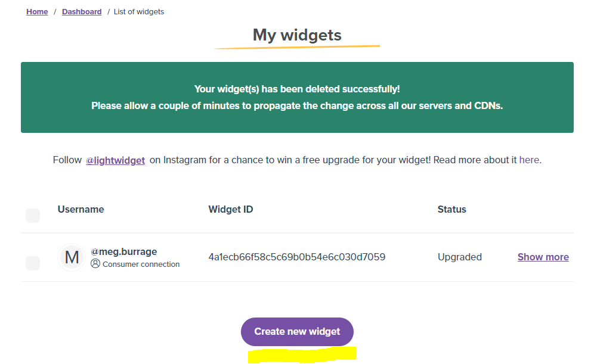Expand the widget row with Show more
The image size is (591, 364).
click(543, 257)
